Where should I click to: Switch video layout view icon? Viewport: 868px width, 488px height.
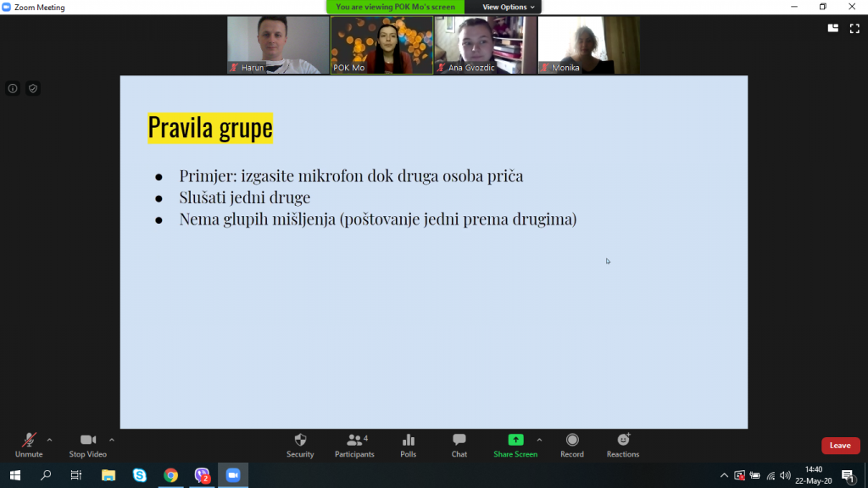[832, 28]
